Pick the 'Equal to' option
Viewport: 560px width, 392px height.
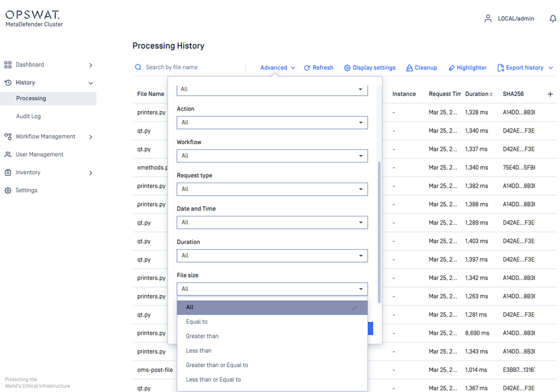(x=197, y=322)
